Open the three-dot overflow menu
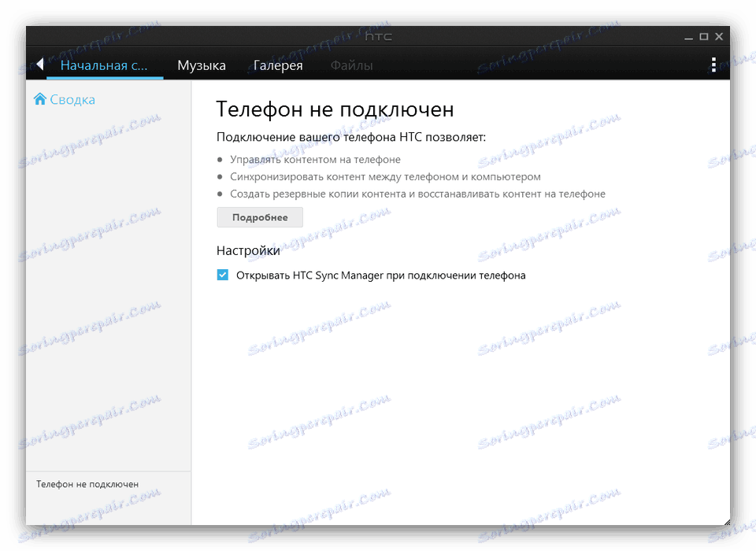756x551 pixels. click(x=713, y=65)
